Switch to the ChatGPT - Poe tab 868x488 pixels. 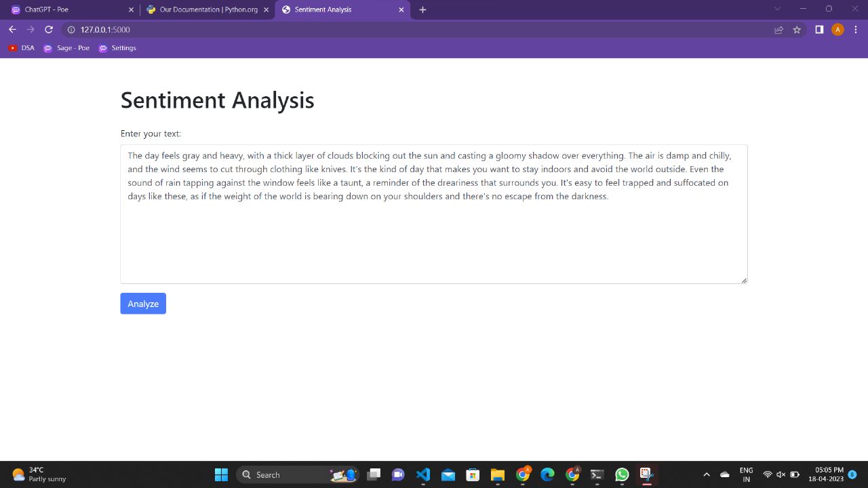tap(68, 9)
